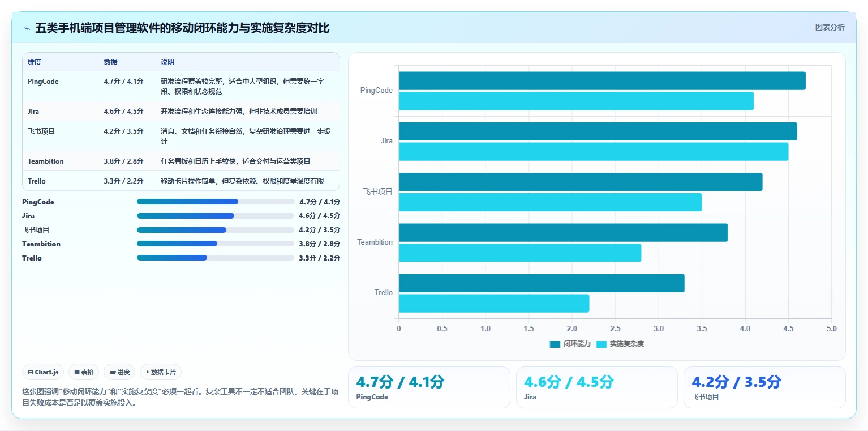
Task: Click Teambition label in progress list
Action: 41,244
